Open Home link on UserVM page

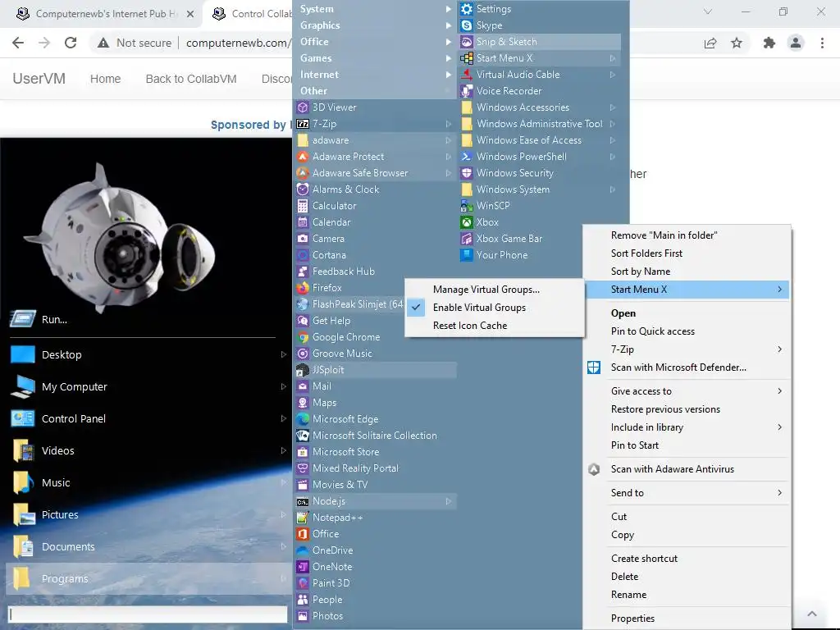(x=106, y=79)
